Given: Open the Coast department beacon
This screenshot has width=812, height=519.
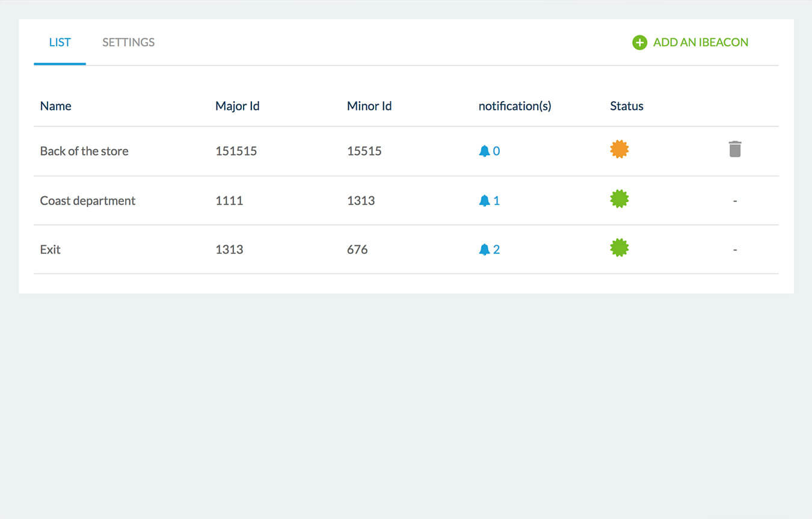Looking at the screenshot, I should click(x=88, y=201).
